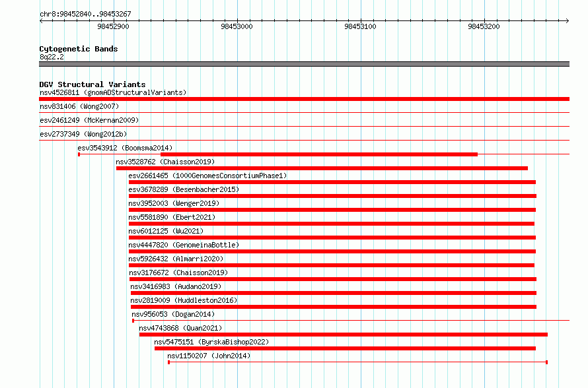
Task: Click nsv5581890 (Ebert2021) label
Action: [172, 217]
